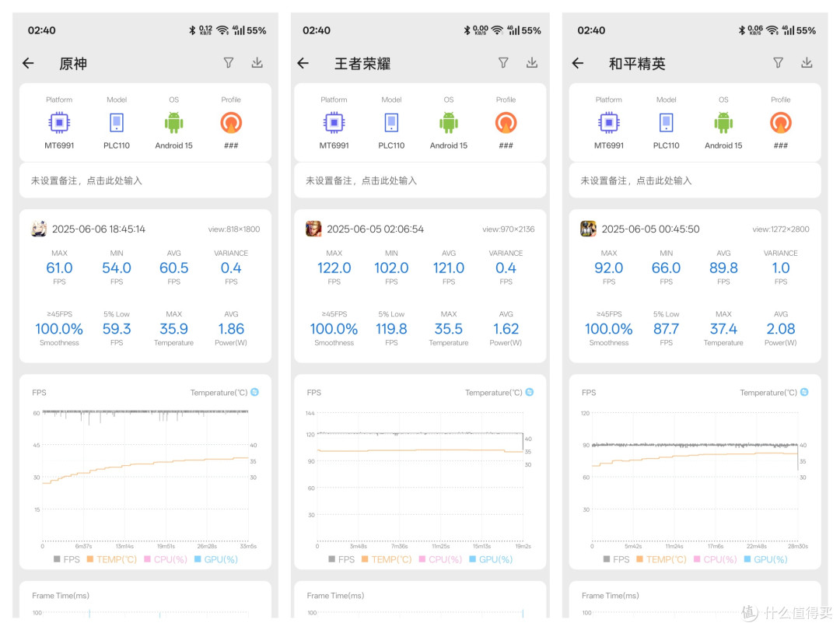Switch Temperature axis toggle in 王者荣耀 FPS chart
This screenshot has height=630, width=840.
tap(530, 392)
